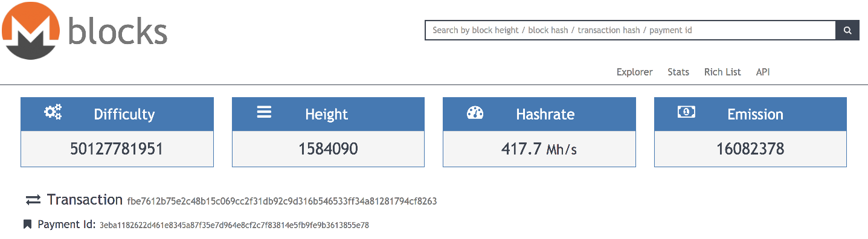Viewport: 868px width, 239px height.
Task: Focus the block/transaction search field
Action: tap(630, 30)
